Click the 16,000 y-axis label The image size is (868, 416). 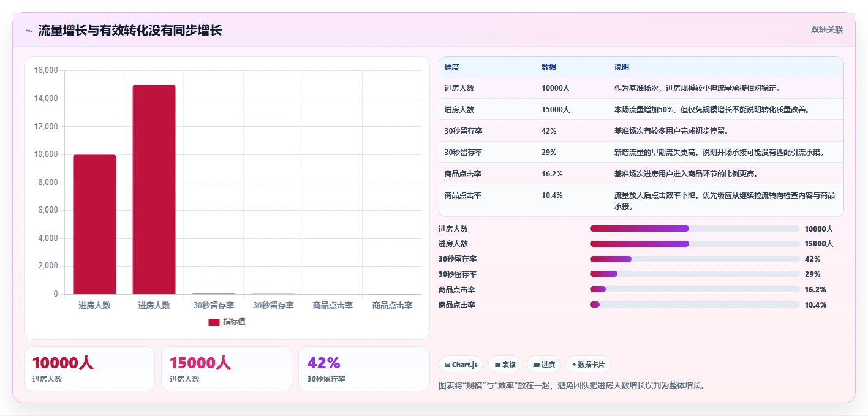click(x=46, y=70)
